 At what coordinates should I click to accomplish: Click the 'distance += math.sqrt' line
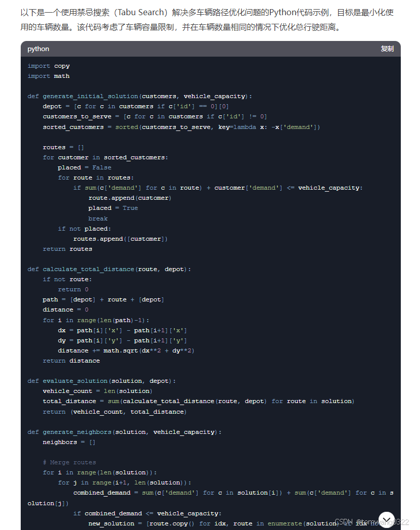click(126, 351)
